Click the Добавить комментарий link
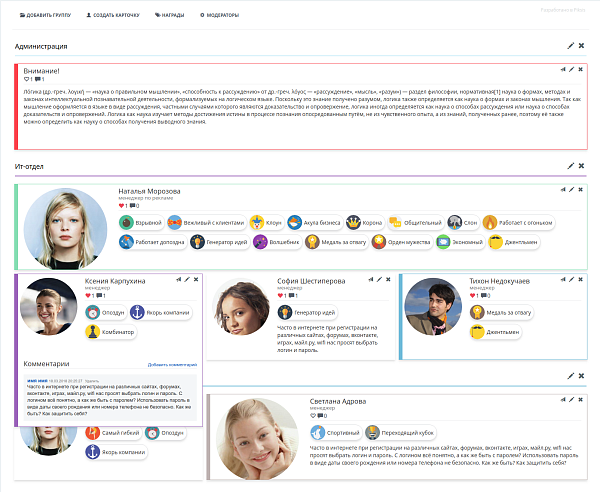 tap(173, 365)
